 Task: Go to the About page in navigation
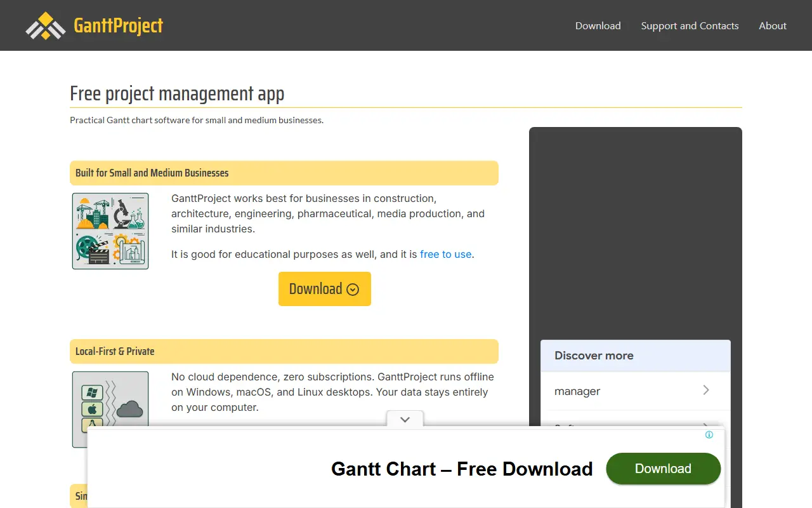[773, 26]
